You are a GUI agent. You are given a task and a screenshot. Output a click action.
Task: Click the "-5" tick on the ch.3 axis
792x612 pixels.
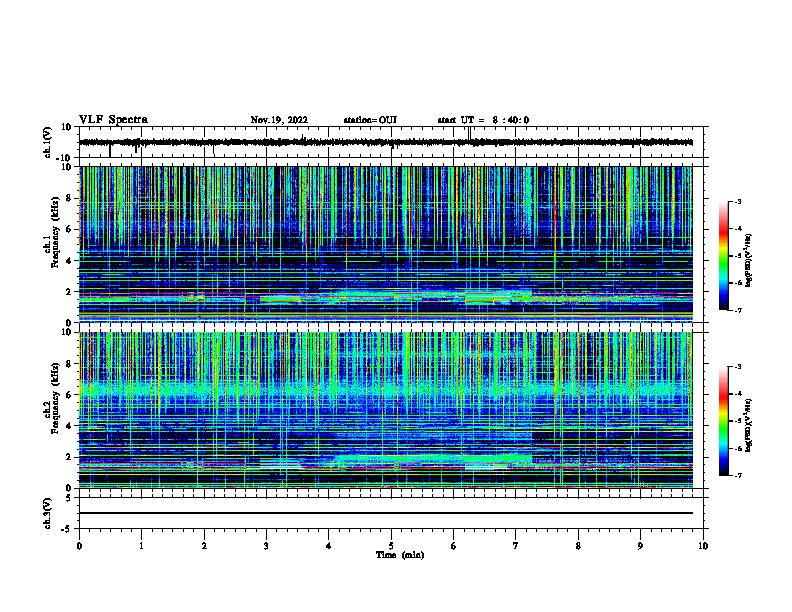(68, 529)
